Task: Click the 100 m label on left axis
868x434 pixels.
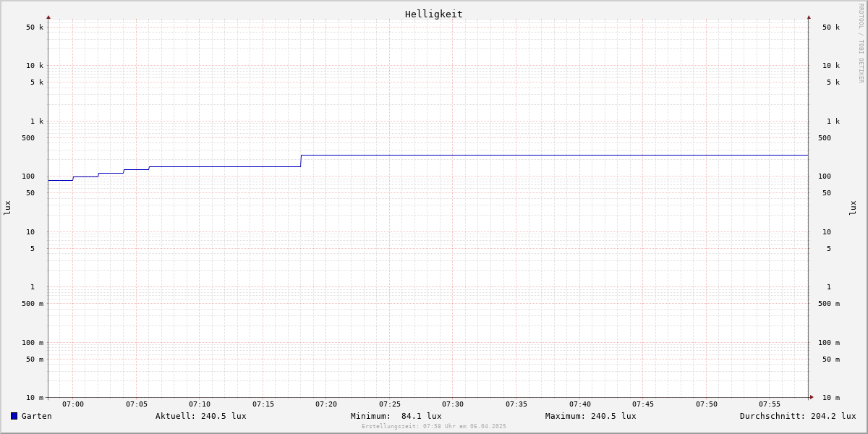Action: pos(33,343)
